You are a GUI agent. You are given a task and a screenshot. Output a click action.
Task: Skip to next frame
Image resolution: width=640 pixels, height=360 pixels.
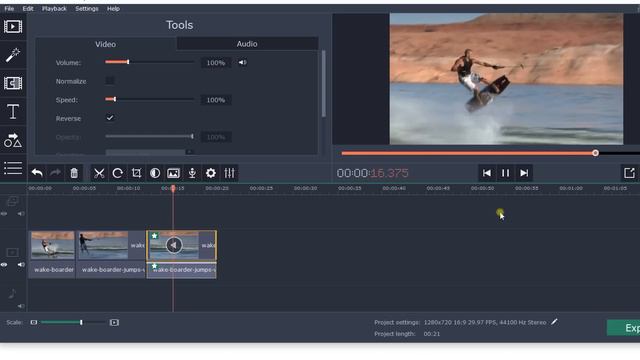click(x=524, y=173)
